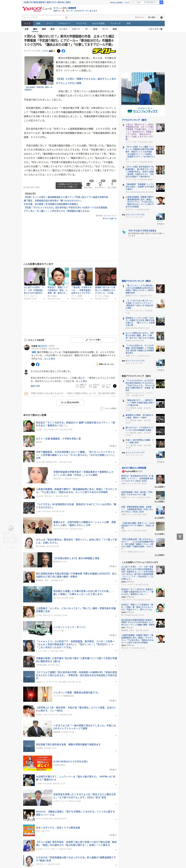Select the 速報 navigation tab
The image size is (186, 868).
pyautogui.click(x=38, y=24)
